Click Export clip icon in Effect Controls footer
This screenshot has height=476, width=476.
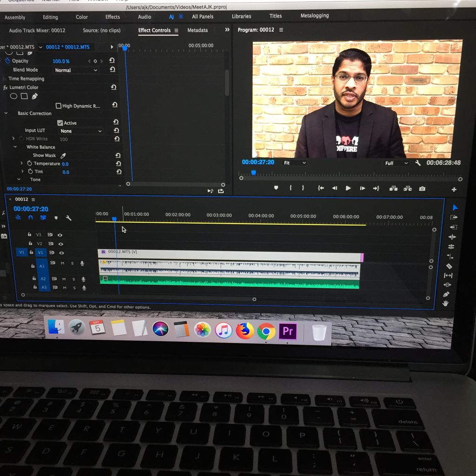pyautogui.click(x=221, y=191)
